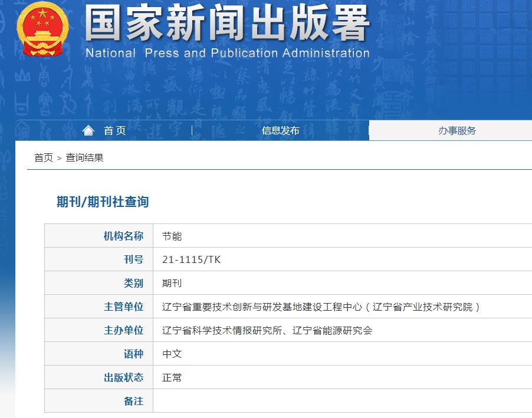Switch to the 信息发布 tab
The height and width of the screenshot is (418, 532).
click(279, 130)
